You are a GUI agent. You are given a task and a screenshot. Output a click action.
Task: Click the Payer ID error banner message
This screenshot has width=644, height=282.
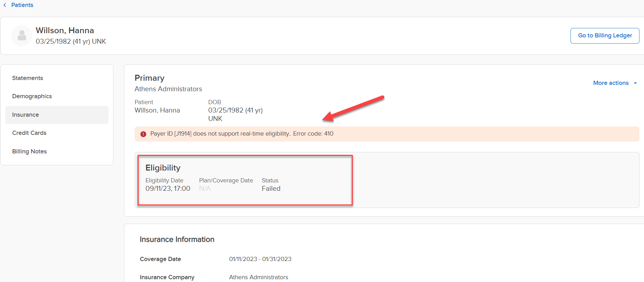coord(241,134)
